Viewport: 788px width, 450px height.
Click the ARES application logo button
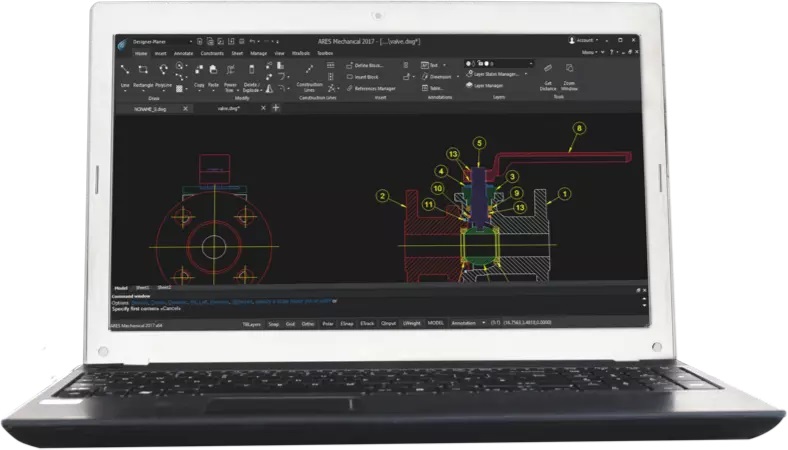[x=122, y=45]
